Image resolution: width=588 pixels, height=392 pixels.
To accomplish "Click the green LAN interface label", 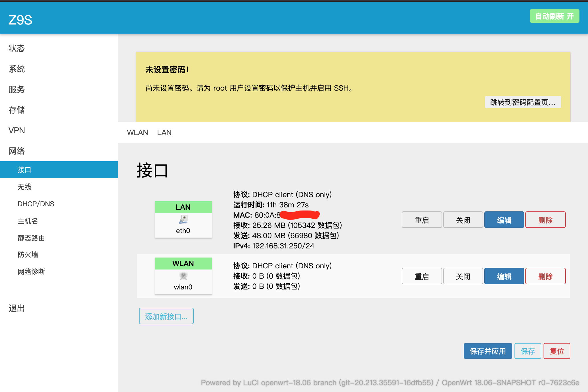I will (x=183, y=207).
